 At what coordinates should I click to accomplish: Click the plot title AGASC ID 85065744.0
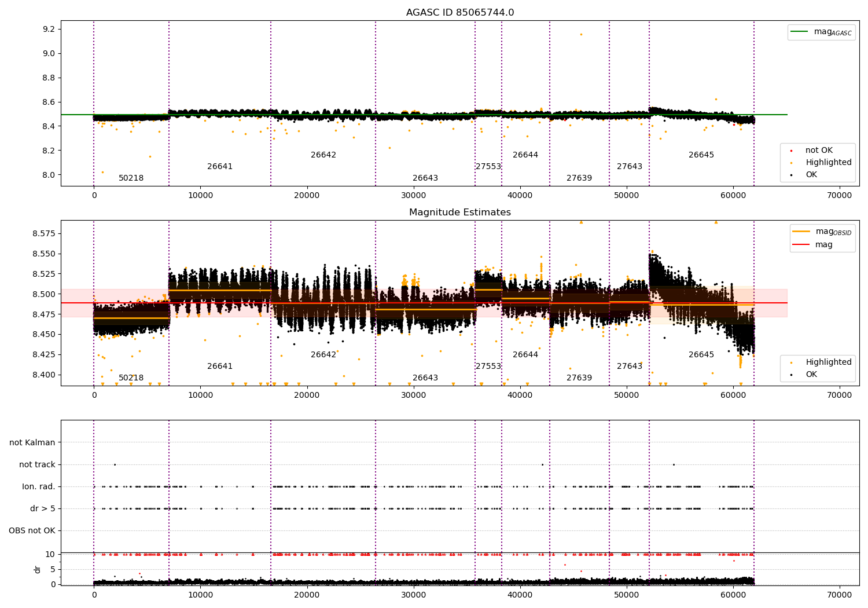[460, 13]
